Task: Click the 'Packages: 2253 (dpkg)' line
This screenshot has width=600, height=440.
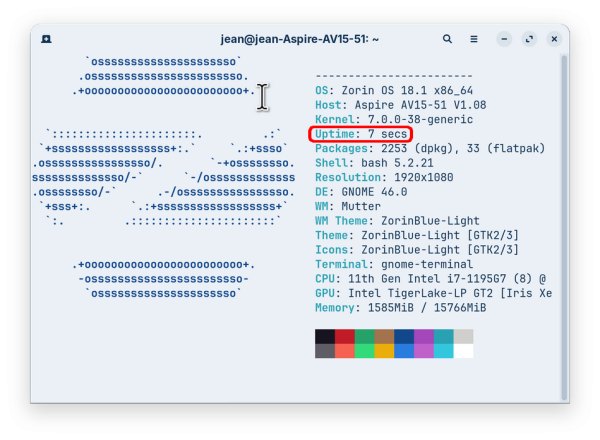Action: [x=430, y=148]
